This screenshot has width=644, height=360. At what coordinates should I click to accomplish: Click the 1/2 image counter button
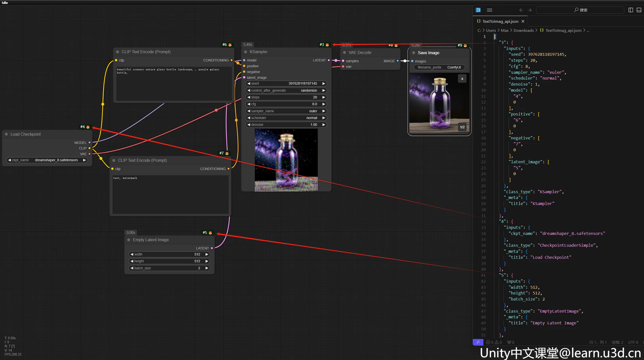(x=462, y=127)
